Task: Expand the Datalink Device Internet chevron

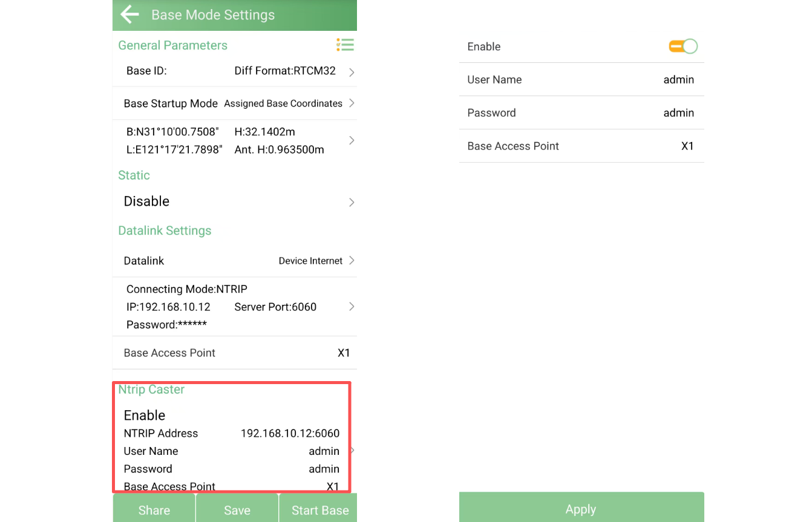Action: point(352,261)
